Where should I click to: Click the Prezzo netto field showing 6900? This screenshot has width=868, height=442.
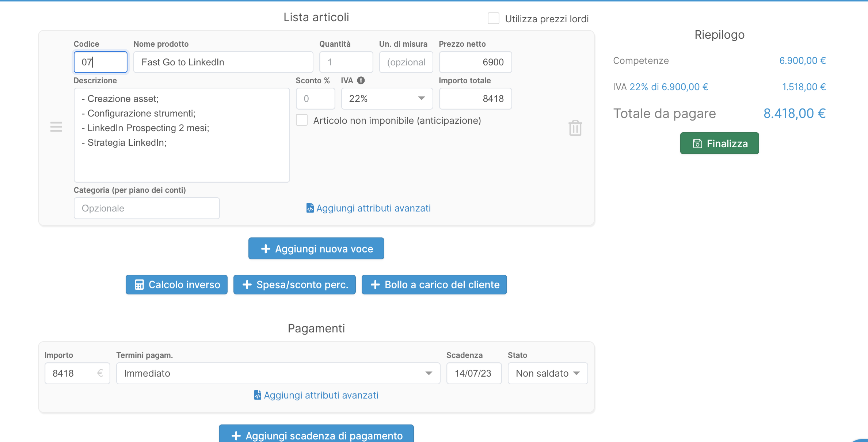point(475,62)
